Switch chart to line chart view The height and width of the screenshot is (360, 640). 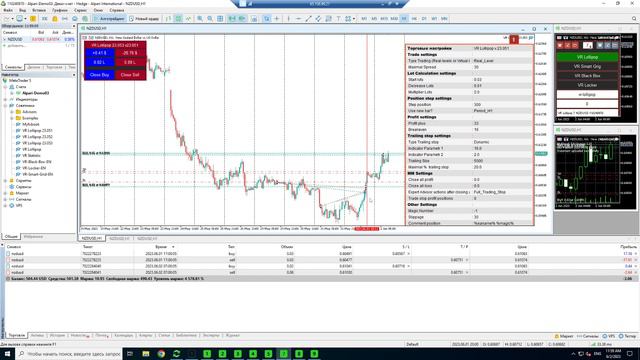tap(188, 18)
